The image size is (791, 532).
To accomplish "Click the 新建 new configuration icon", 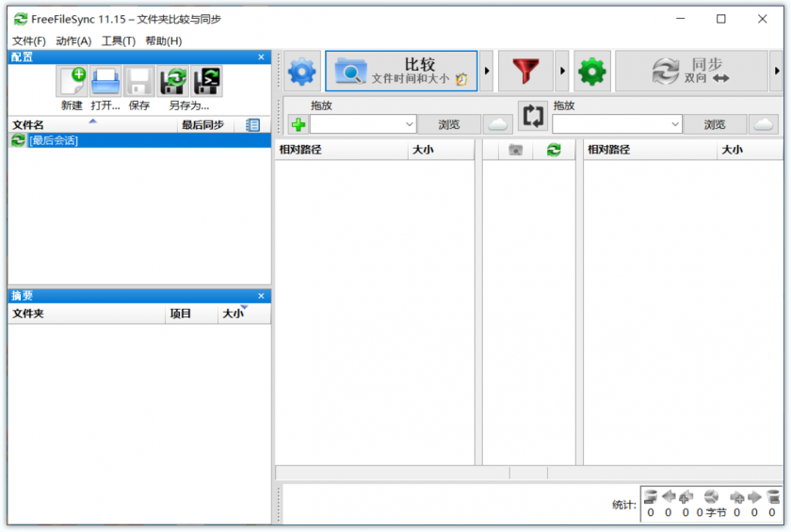I will [72, 82].
